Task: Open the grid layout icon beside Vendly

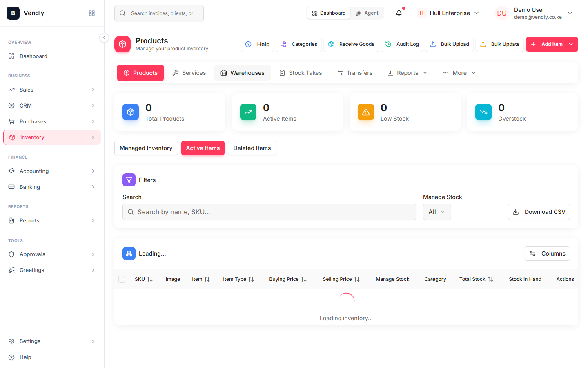Action: point(92,13)
